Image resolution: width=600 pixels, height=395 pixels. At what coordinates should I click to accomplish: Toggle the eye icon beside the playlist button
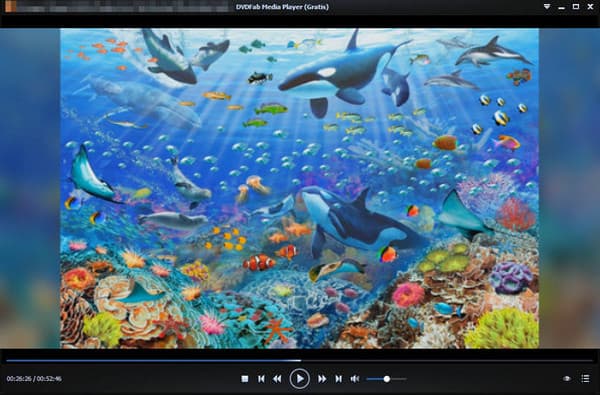567,379
